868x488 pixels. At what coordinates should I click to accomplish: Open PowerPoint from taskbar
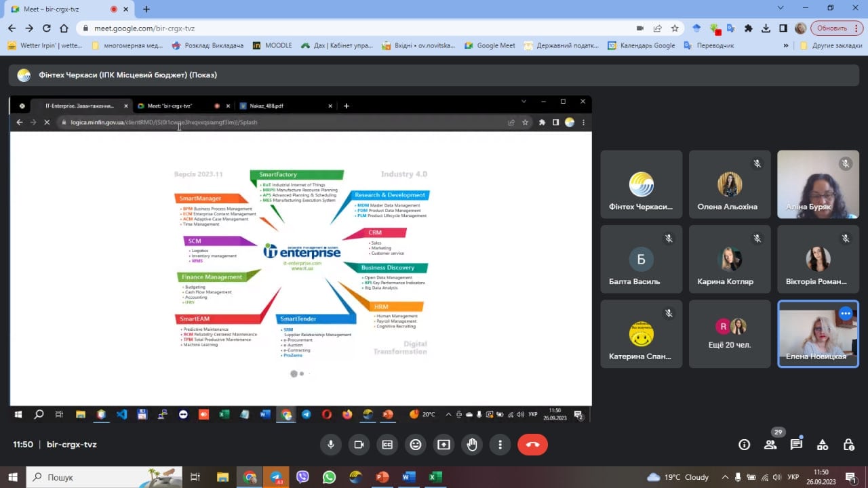[x=382, y=477]
